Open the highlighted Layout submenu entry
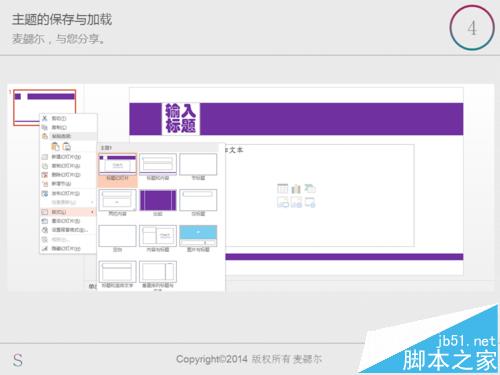Image resolution: width=500 pixels, height=375 pixels. pos(68,212)
